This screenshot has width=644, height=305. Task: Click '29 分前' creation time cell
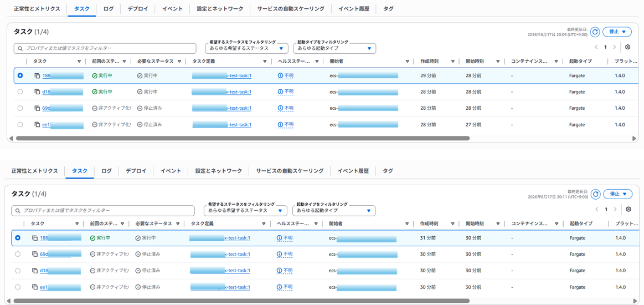point(428,75)
